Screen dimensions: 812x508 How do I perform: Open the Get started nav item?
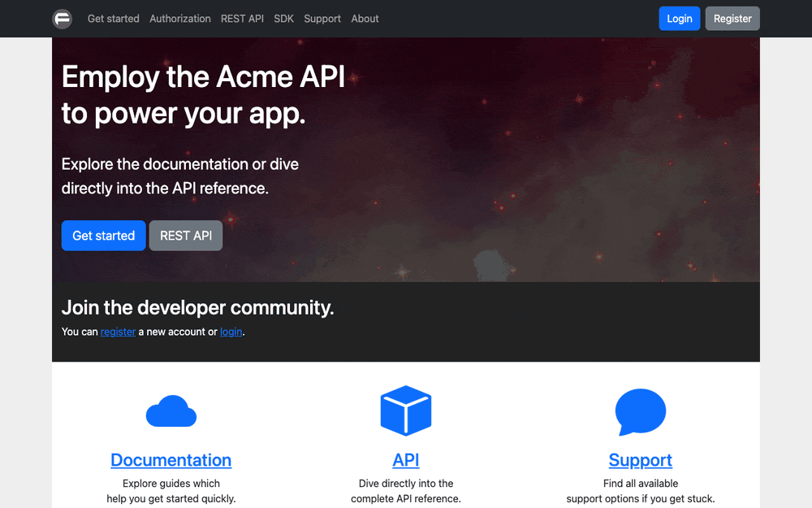point(114,19)
